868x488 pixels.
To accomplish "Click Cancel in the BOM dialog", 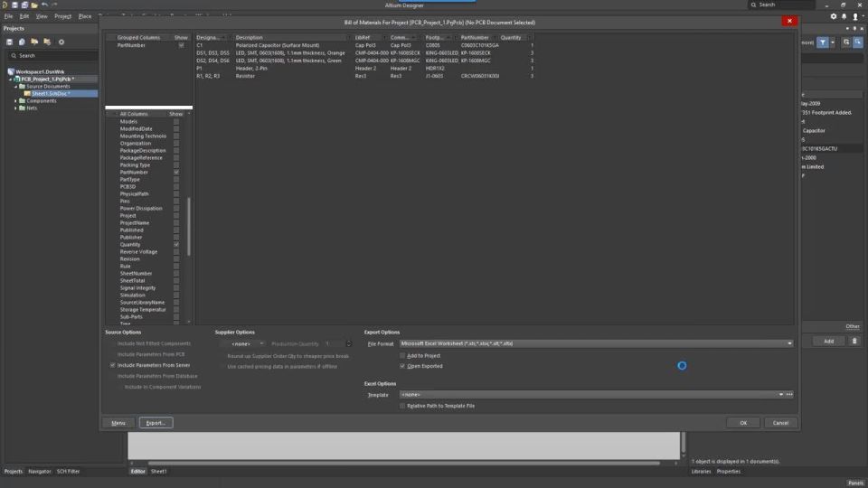I will [780, 423].
